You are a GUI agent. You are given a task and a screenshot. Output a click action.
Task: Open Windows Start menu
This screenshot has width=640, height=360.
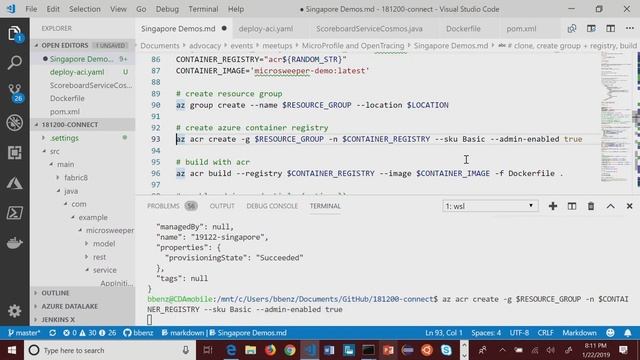click(x=11, y=350)
